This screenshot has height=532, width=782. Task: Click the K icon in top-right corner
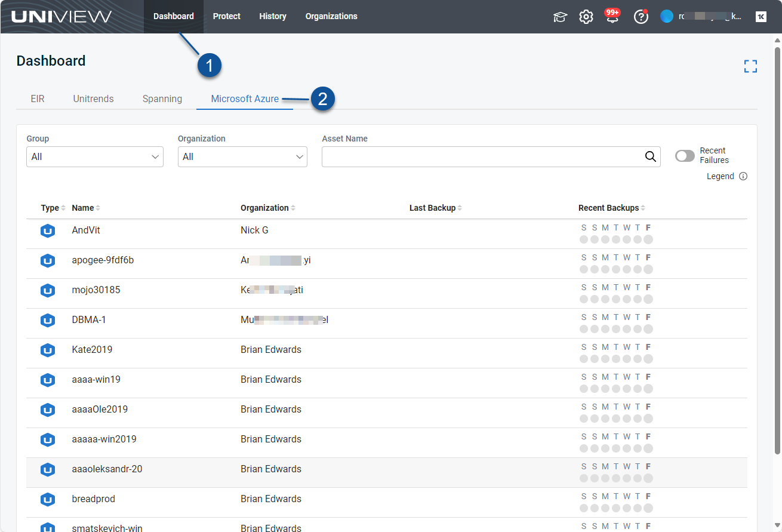point(761,17)
